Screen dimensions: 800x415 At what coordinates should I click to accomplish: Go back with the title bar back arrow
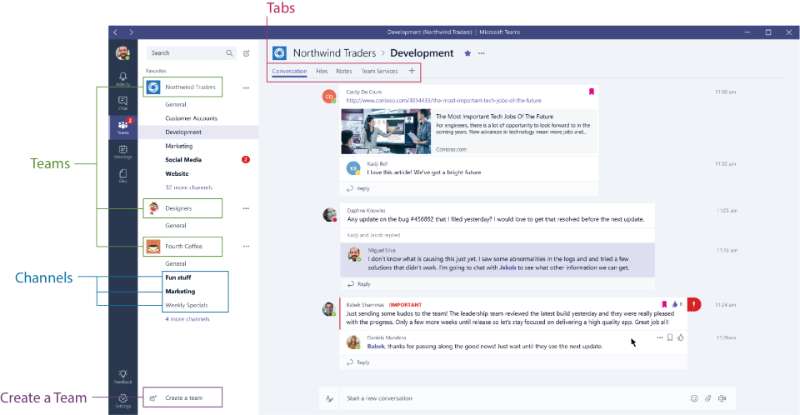point(116,32)
